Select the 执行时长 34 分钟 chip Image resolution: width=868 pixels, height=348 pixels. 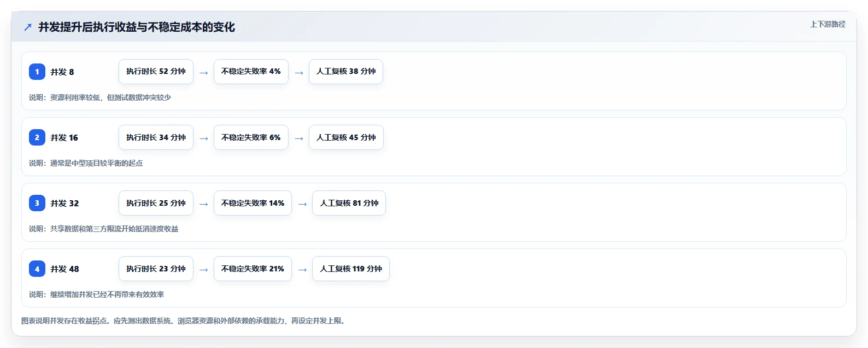pos(156,137)
